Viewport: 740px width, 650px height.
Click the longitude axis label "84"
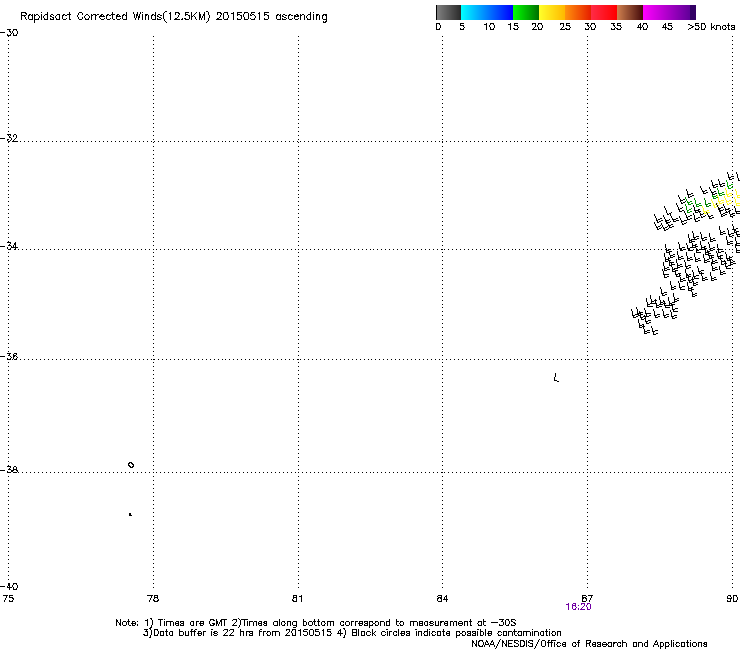442,599
